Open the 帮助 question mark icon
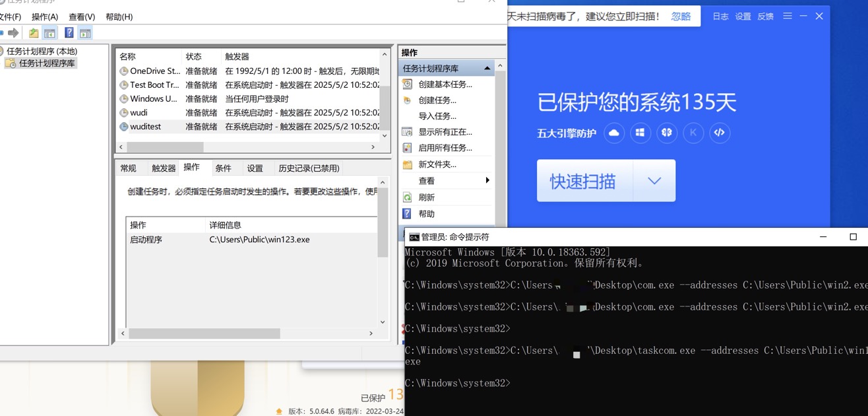 406,213
